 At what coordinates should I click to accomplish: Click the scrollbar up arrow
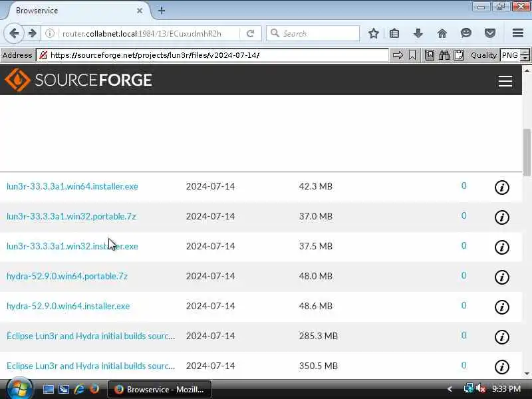(527, 70)
